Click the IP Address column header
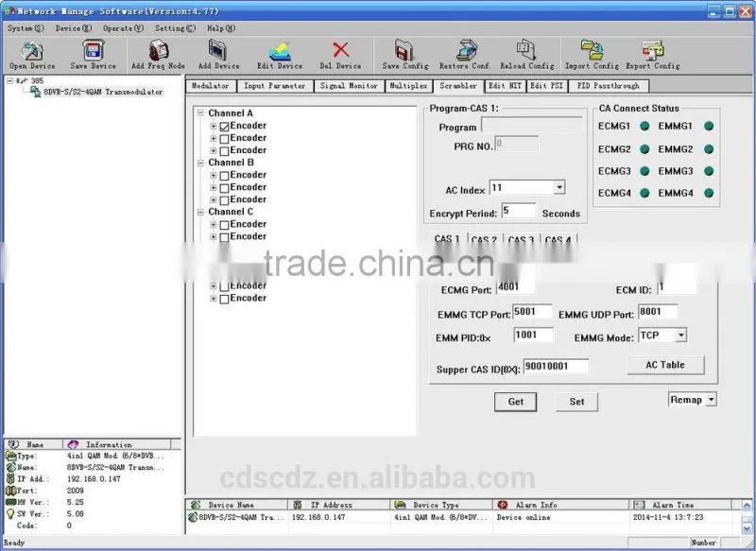Image resolution: width=756 pixels, height=551 pixels. tap(339, 505)
